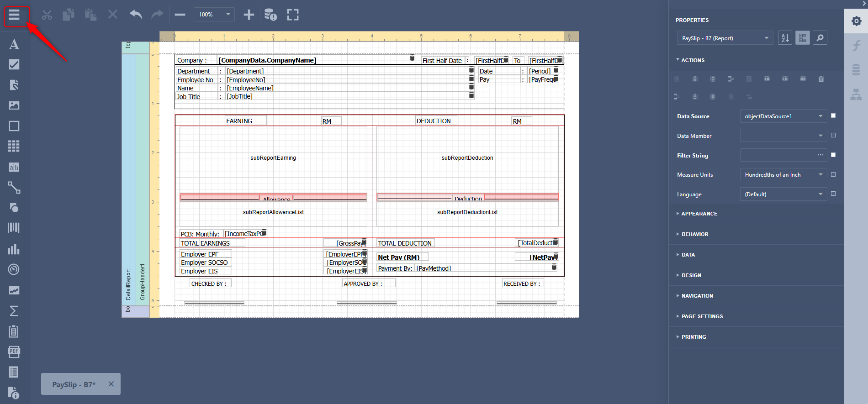The height and width of the screenshot is (404, 868).
Task: Open the properties search box
Action: click(820, 38)
